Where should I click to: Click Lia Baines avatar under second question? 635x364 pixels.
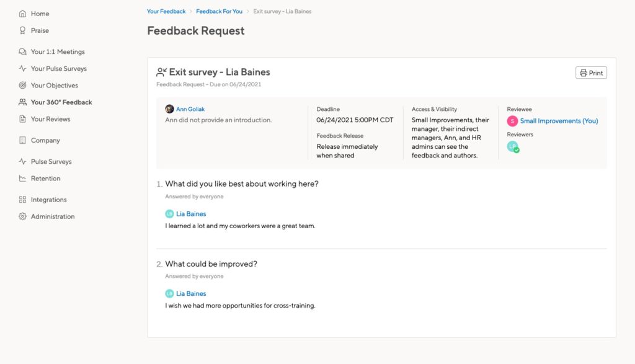169,293
